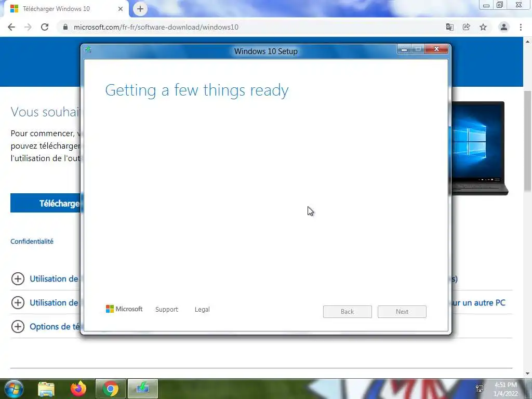Image resolution: width=532 pixels, height=399 pixels.
Task: Close the Télécharger Windows 10 tab
Action: tap(121, 9)
